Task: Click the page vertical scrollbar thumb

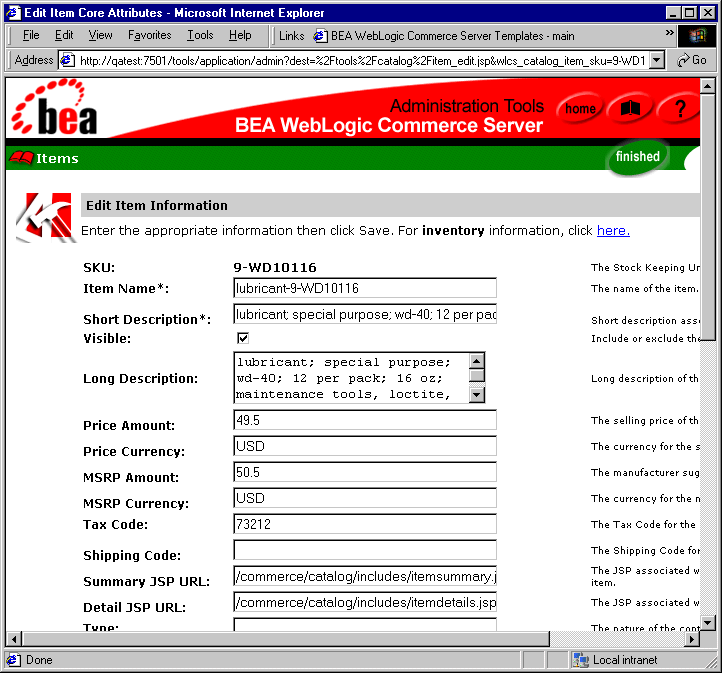Action: (x=707, y=217)
